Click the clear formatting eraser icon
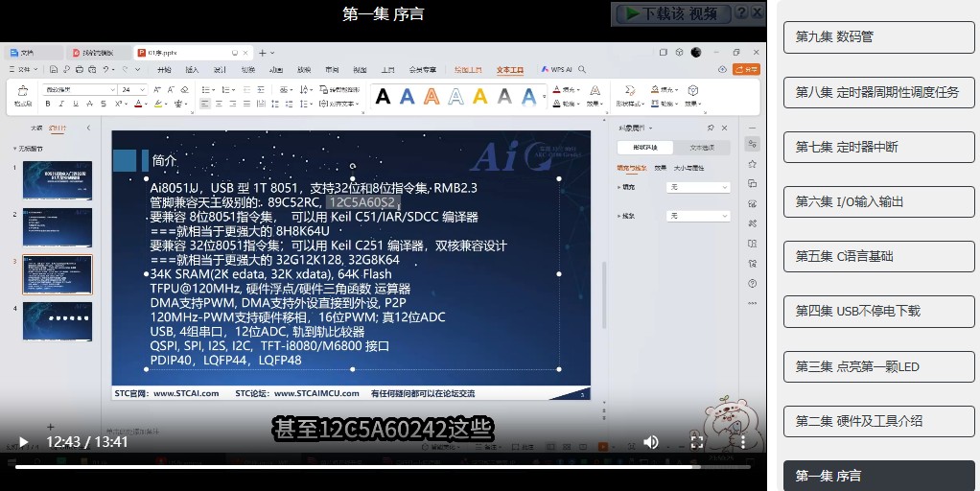The width and height of the screenshot is (980, 491). pos(184,90)
